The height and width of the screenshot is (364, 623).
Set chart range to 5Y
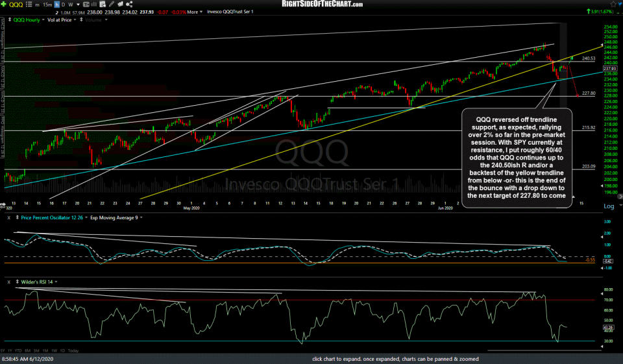(3, 351)
